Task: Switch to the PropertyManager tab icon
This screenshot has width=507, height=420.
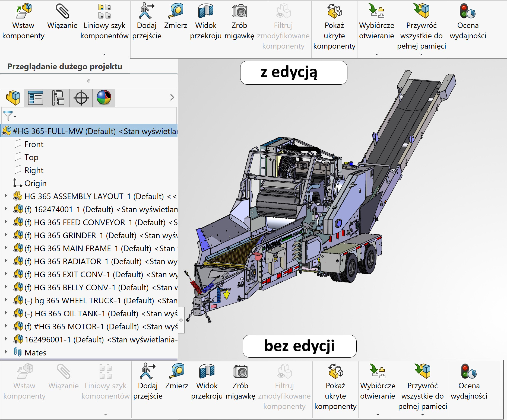Action: (x=36, y=98)
